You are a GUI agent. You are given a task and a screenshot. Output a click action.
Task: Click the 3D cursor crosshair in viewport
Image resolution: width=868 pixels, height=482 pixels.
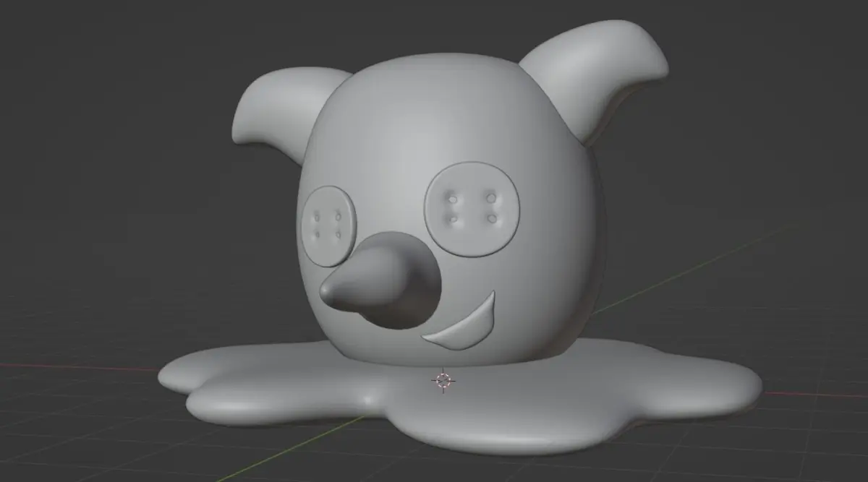click(443, 380)
